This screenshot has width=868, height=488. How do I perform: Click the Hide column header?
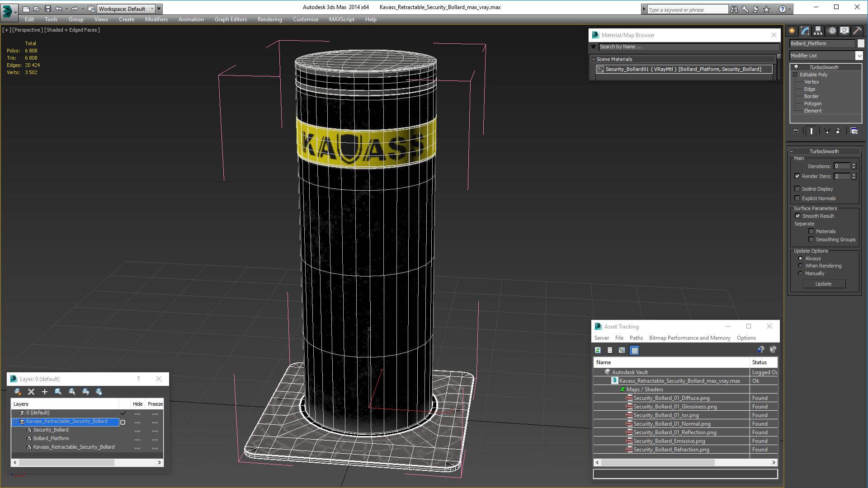137,404
